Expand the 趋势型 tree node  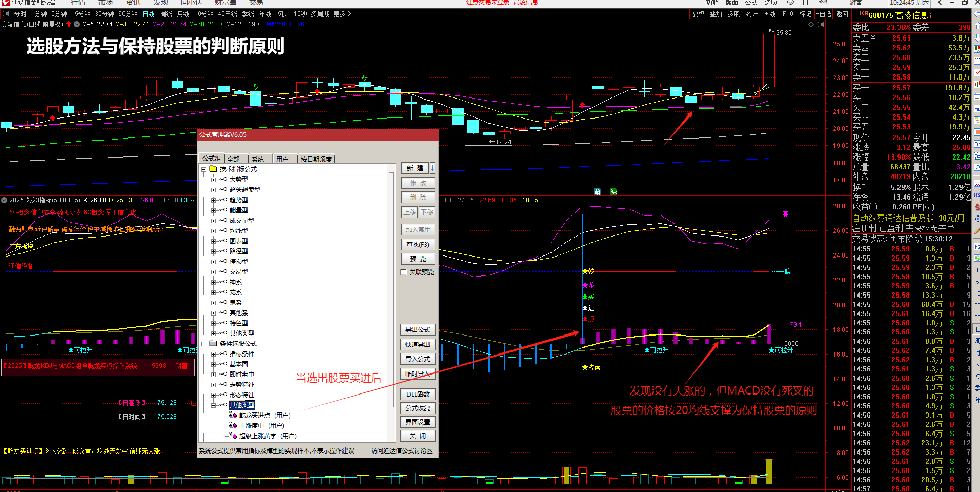tap(213, 200)
